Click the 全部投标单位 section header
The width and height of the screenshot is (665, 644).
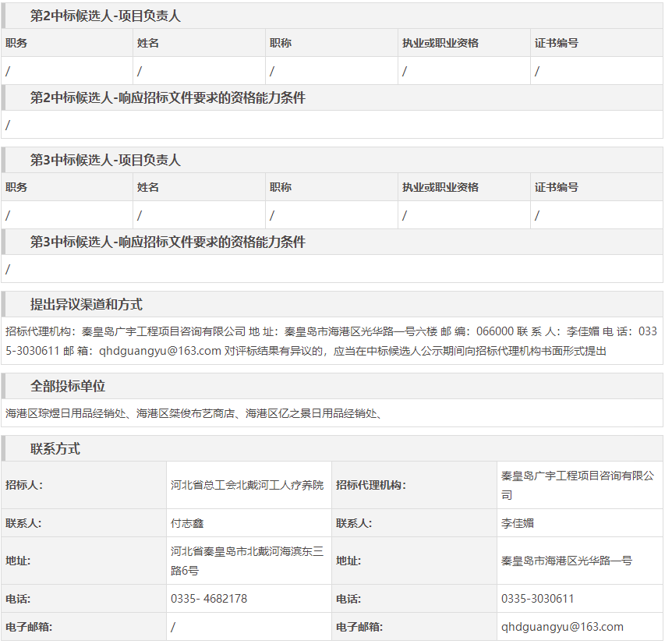pos(68,386)
